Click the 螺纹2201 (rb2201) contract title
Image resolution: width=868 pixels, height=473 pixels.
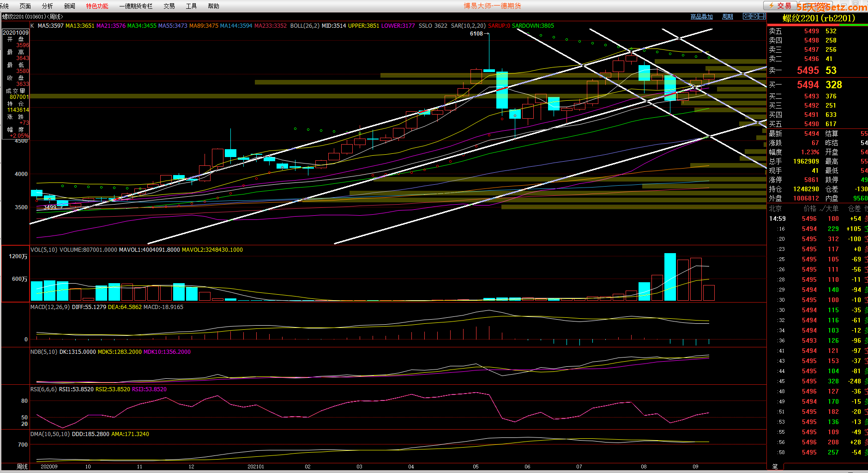click(818, 18)
